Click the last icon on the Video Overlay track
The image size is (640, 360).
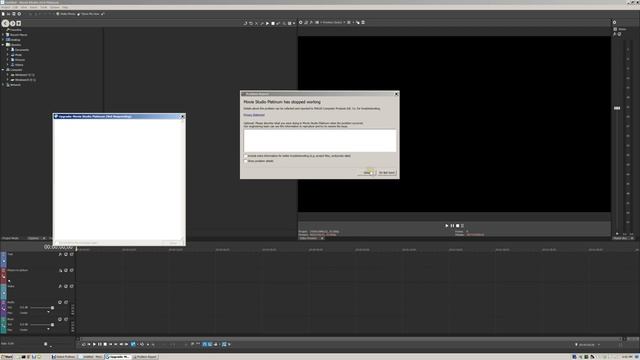coord(71,270)
